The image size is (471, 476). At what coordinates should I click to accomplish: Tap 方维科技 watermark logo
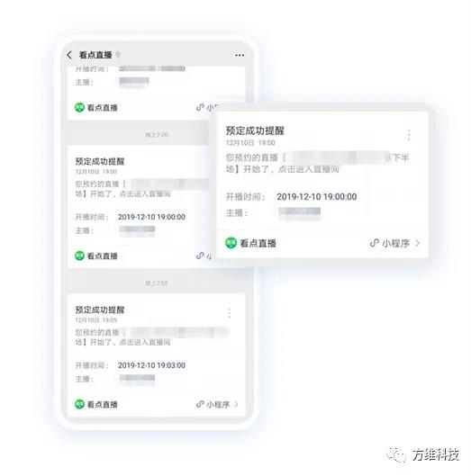click(423, 454)
